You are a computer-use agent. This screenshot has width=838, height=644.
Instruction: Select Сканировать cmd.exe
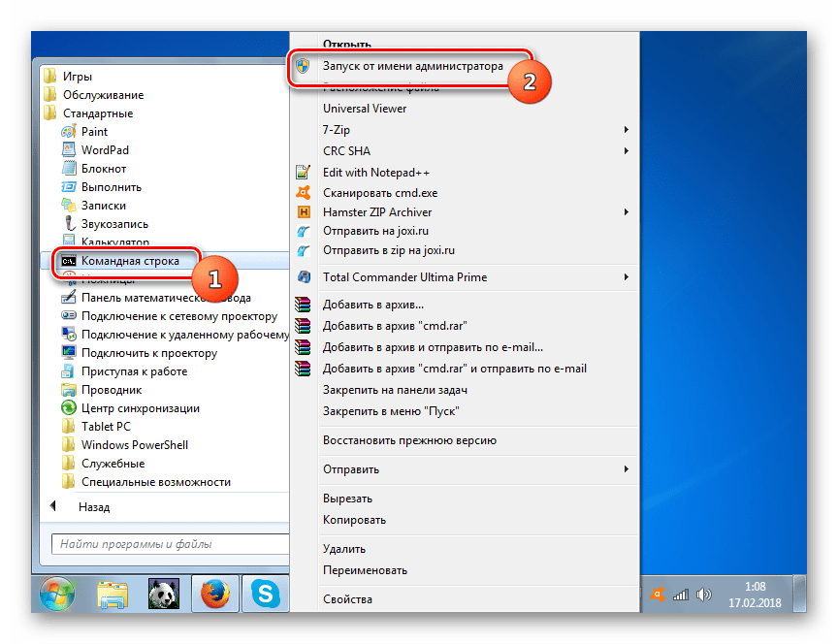(x=380, y=192)
